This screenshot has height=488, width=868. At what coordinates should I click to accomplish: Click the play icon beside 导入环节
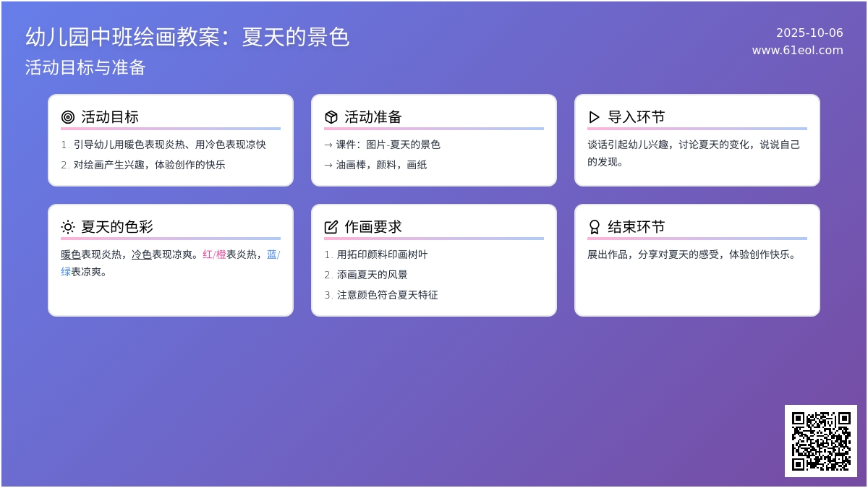coord(595,117)
